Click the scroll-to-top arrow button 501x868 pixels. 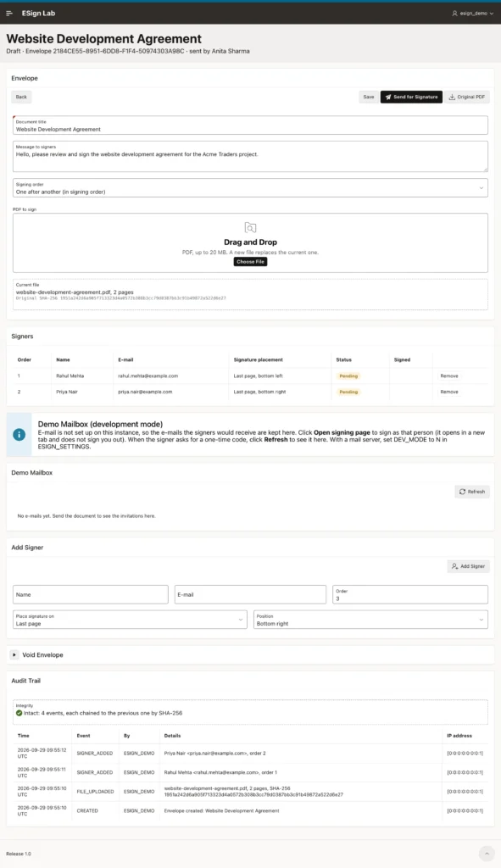(x=487, y=854)
